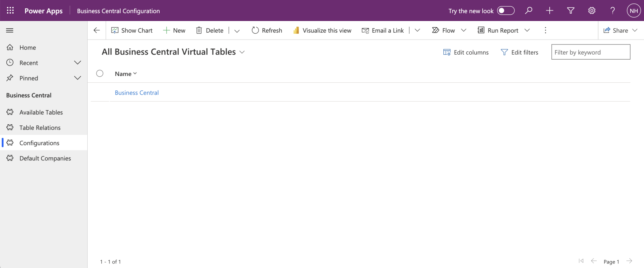Go back using the back arrow

coord(97,30)
